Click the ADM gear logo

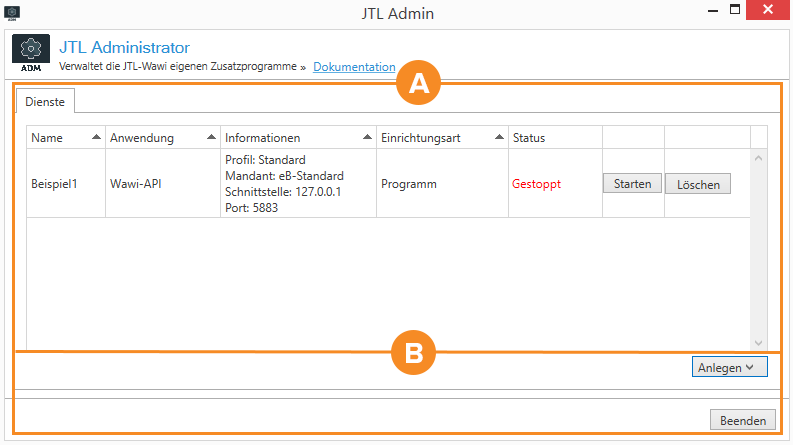[31, 53]
